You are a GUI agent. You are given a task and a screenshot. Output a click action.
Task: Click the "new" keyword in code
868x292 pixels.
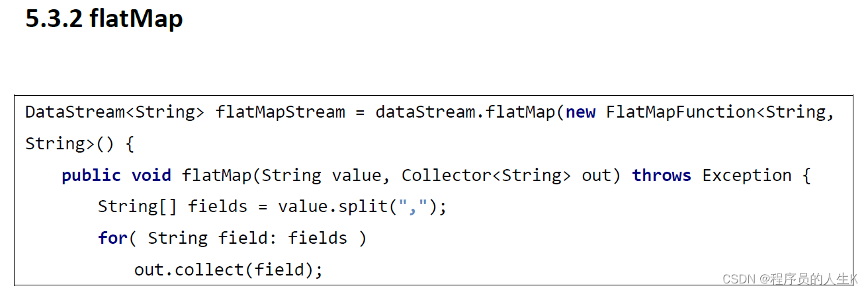click(x=580, y=112)
